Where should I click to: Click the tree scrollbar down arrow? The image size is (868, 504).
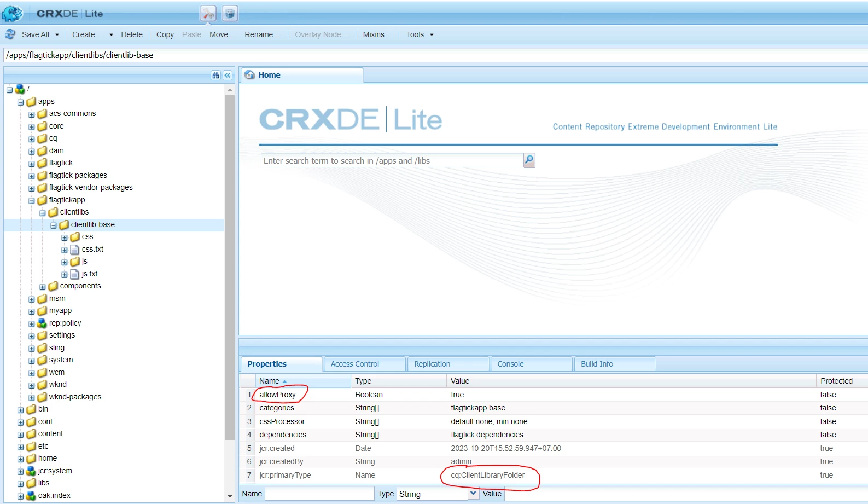(x=230, y=496)
